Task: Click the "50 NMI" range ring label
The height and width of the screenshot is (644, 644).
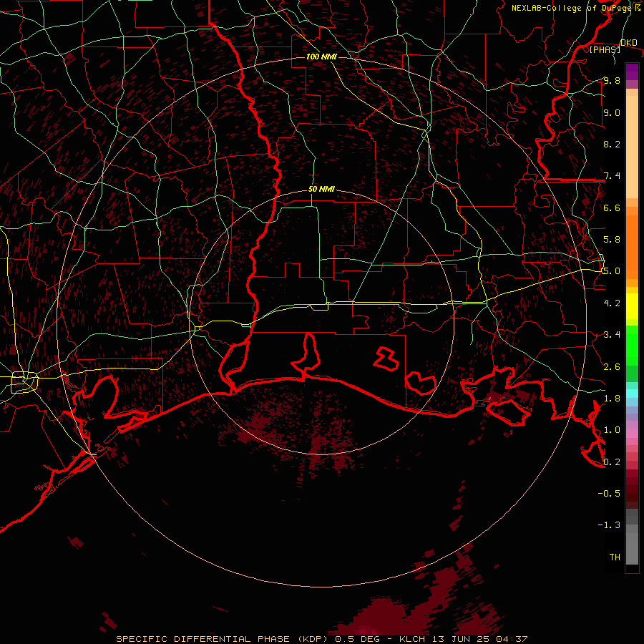Action: point(321,190)
